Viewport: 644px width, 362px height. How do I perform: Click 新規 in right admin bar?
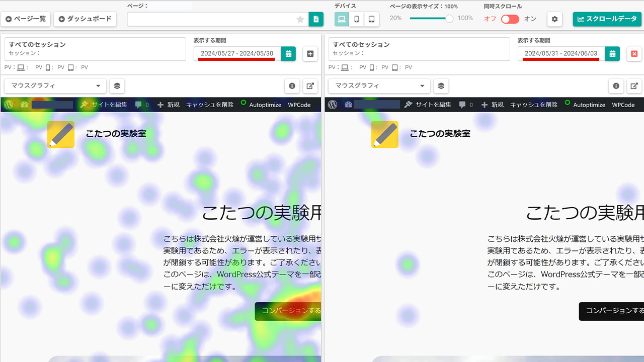pos(493,105)
